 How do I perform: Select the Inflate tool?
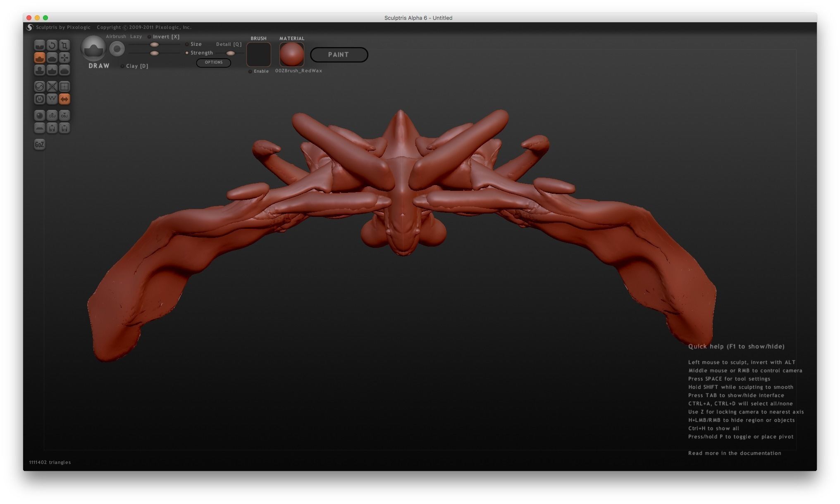(39, 70)
